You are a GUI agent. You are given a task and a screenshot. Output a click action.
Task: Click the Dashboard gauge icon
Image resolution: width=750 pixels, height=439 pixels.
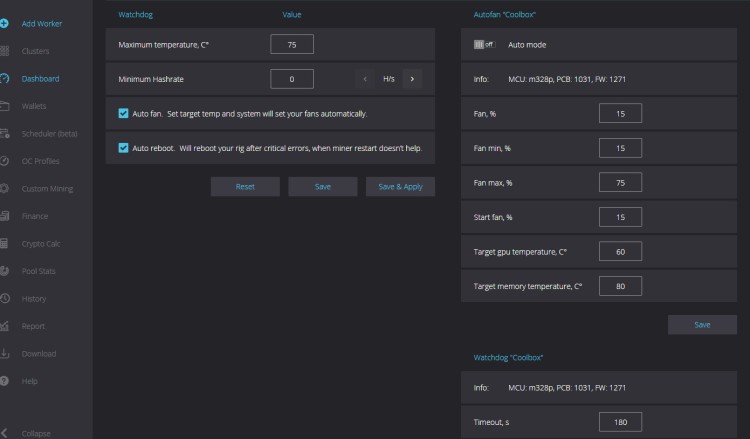[x=5, y=78]
